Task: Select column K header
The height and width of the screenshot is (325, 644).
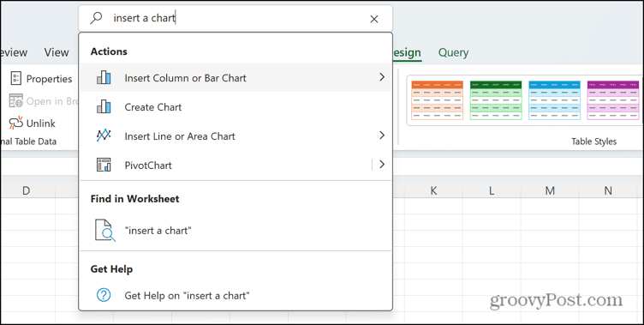Action: 433,190
